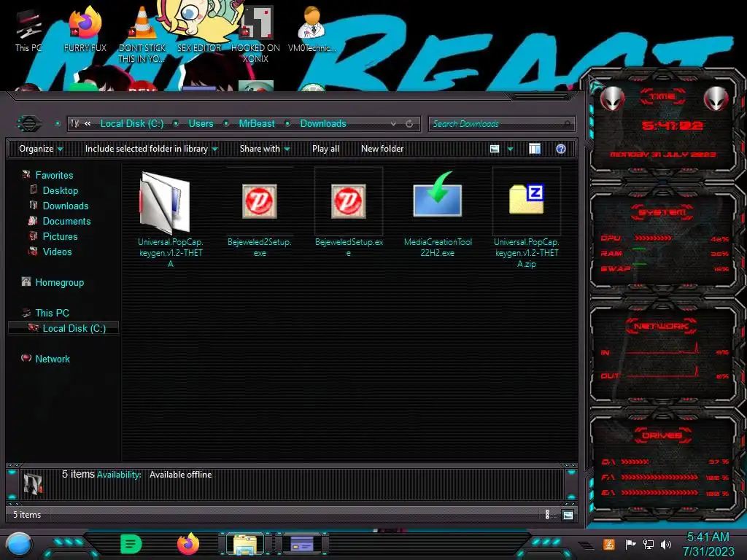
Task: Click the Time widget clock display
Action: [x=672, y=125]
